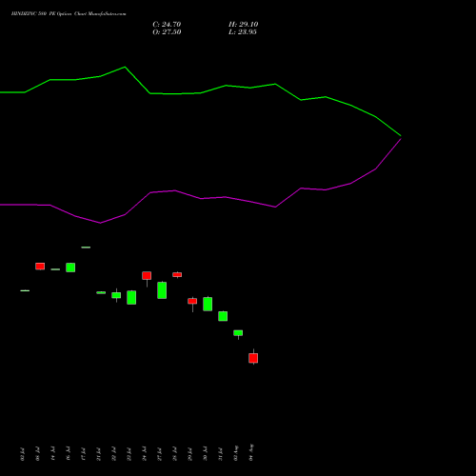Click the 31 Jul date label
This screenshot has width=476, height=476.
(221, 454)
